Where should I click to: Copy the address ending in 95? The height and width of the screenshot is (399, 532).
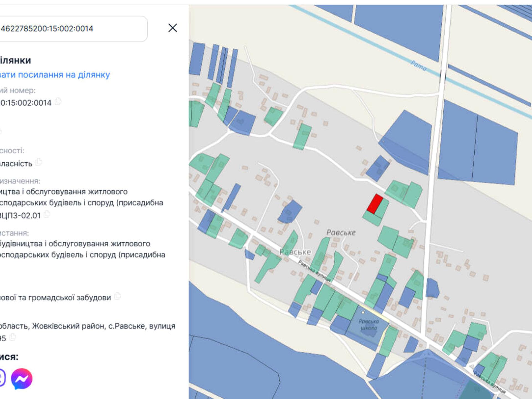(x=13, y=337)
